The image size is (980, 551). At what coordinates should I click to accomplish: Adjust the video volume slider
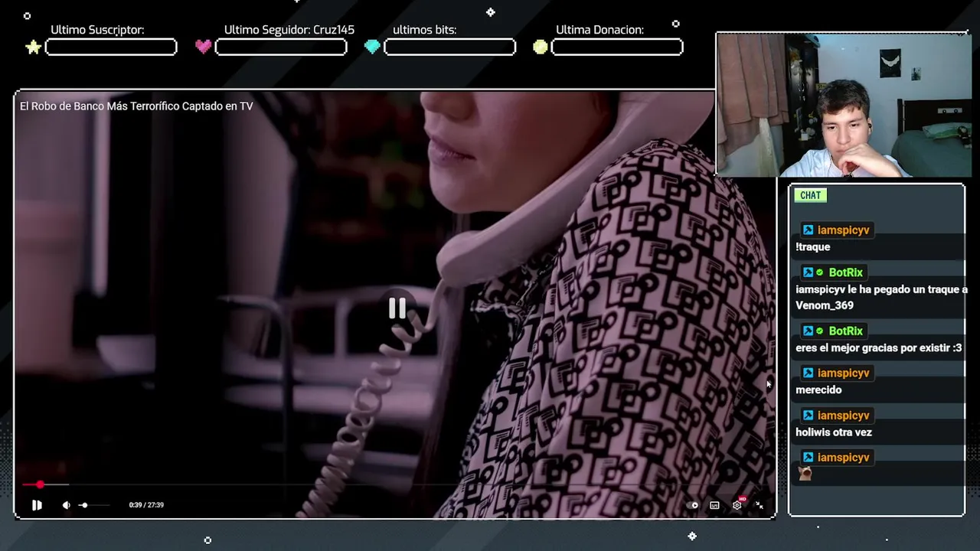click(94, 505)
